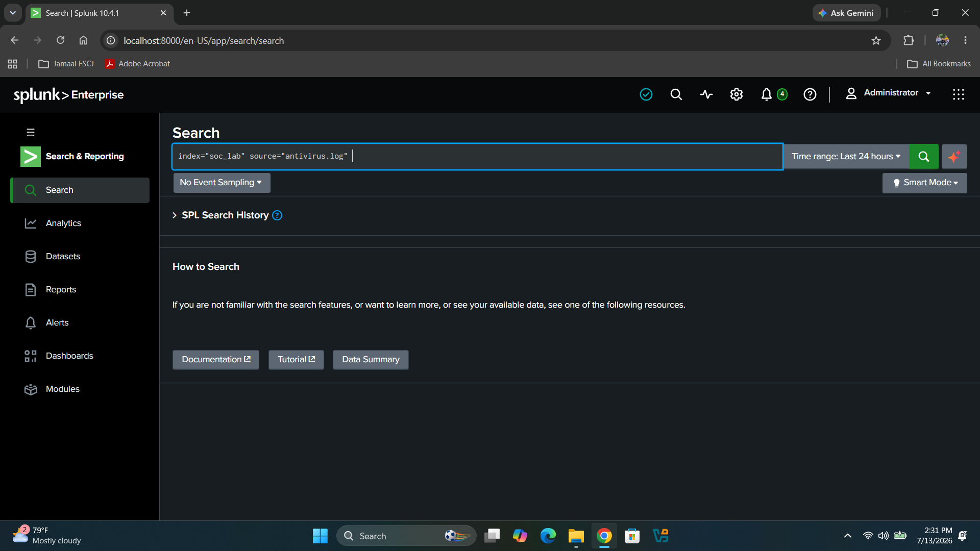Collapse sidebar with hamburger menu icon
This screenshot has height=551, width=980.
[x=31, y=132]
